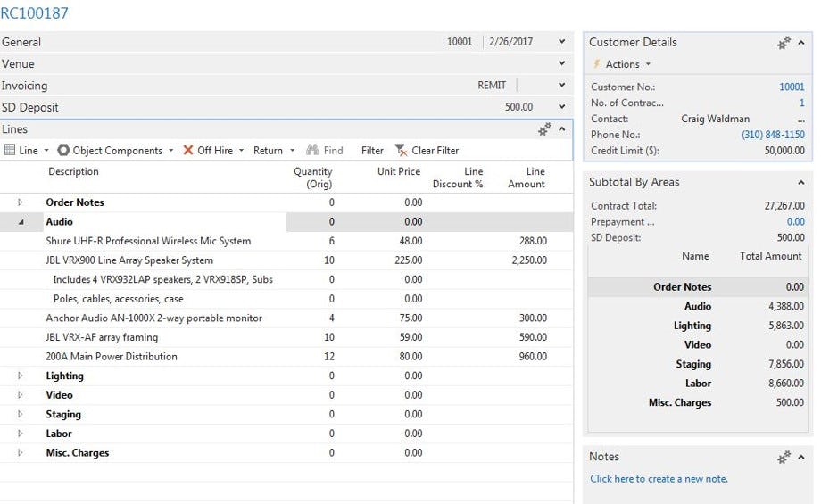Open Customer Details settings gear icon
The width and height of the screenshot is (821, 504).
[784, 43]
